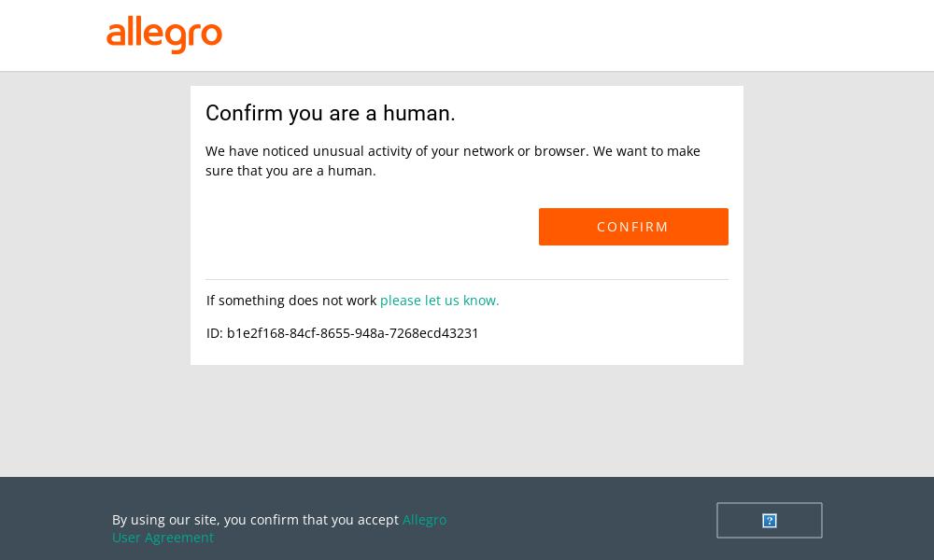Click the orange CONFIRM button

coord(633,227)
